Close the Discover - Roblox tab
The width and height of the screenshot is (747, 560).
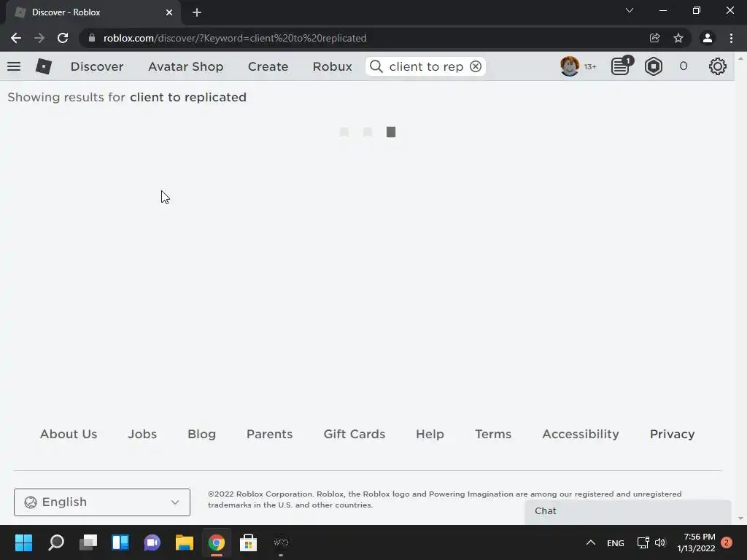point(169,12)
